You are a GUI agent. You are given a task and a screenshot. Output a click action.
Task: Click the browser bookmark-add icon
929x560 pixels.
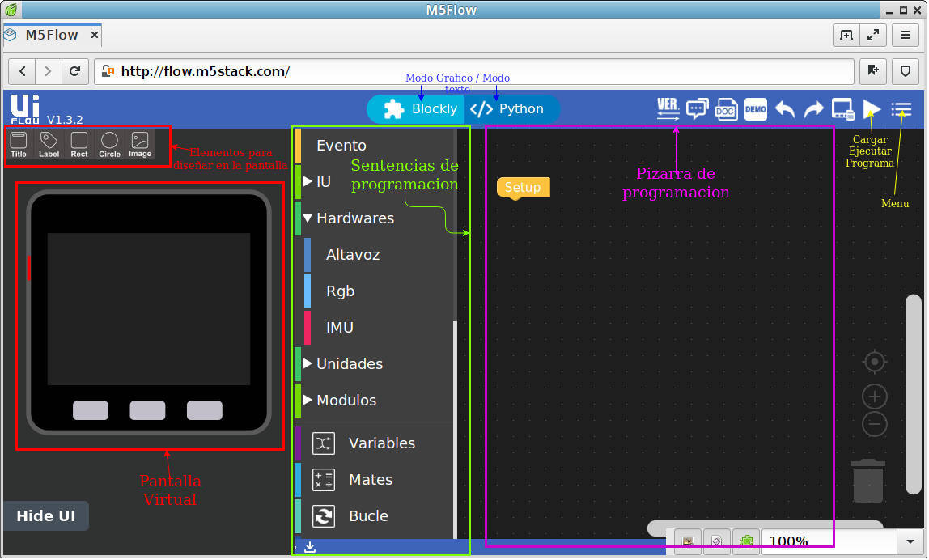click(873, 71)
